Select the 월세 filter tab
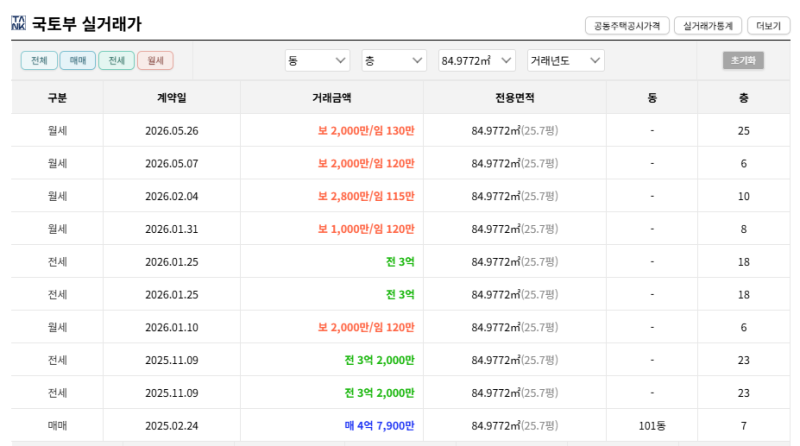 155,61
